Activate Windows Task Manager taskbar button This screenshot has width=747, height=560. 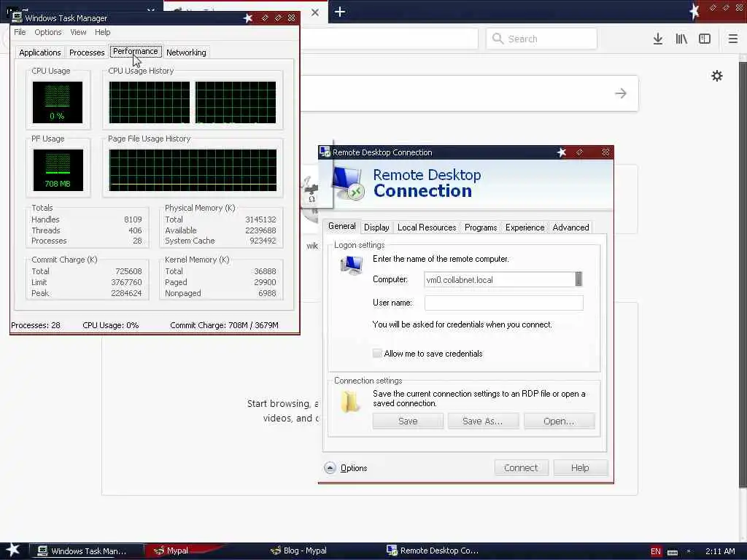(86, 551)
